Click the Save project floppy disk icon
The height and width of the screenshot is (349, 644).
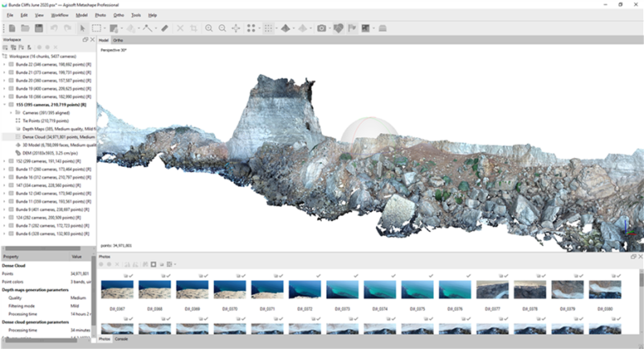point(39,28)
